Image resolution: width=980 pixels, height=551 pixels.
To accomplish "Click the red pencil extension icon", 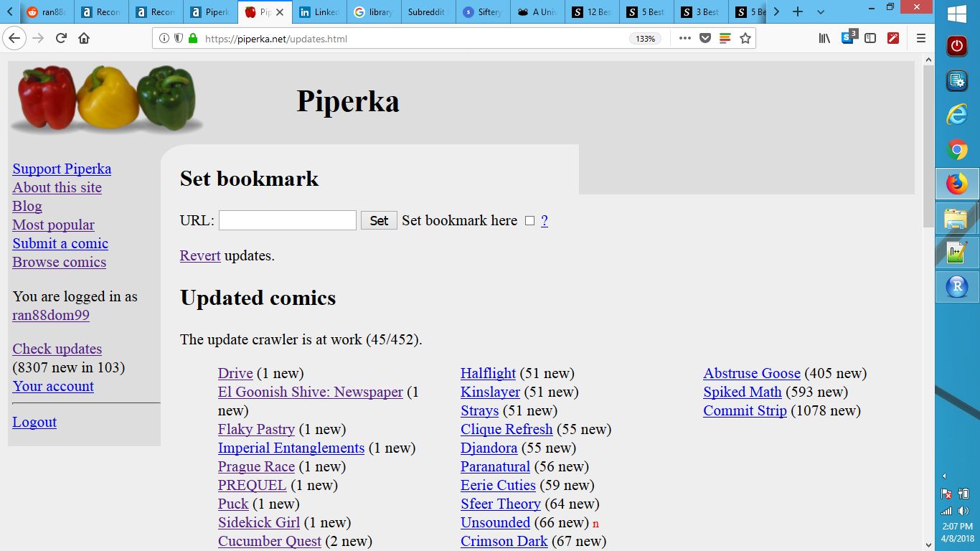I will (x=893, y=38).
